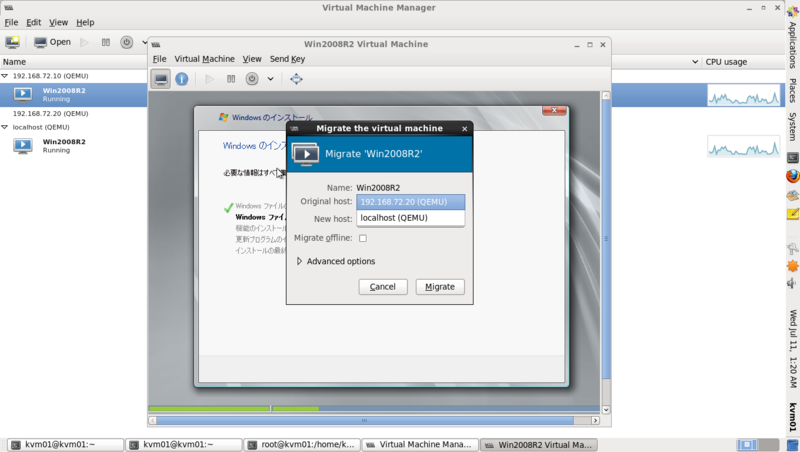This screenshot has width=800, height=452.
Task: Close the Windows installer with red X
Action: (x=554, y=110)
